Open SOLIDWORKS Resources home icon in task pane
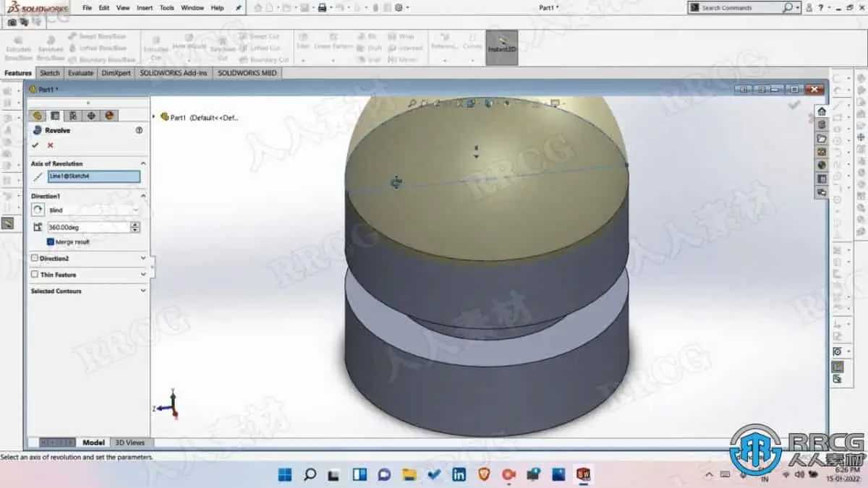Screen dimensions: 868x488 [822, 111]
